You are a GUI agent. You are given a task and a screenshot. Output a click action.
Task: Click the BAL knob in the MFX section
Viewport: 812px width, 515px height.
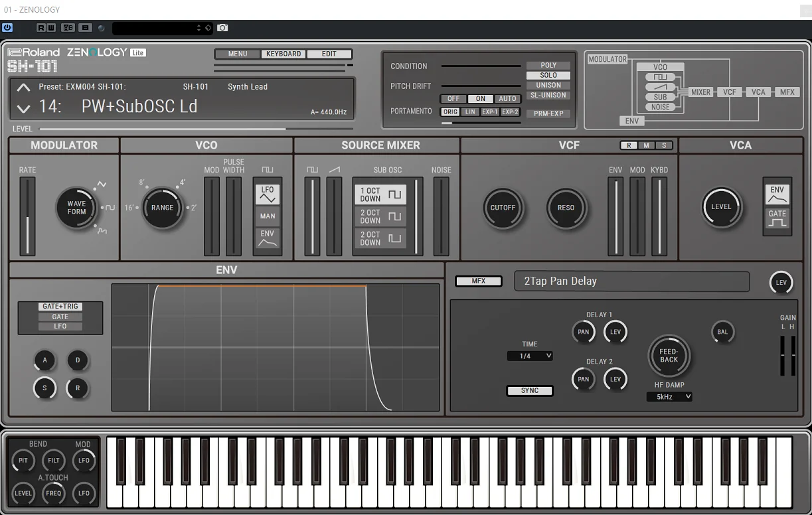722,332
